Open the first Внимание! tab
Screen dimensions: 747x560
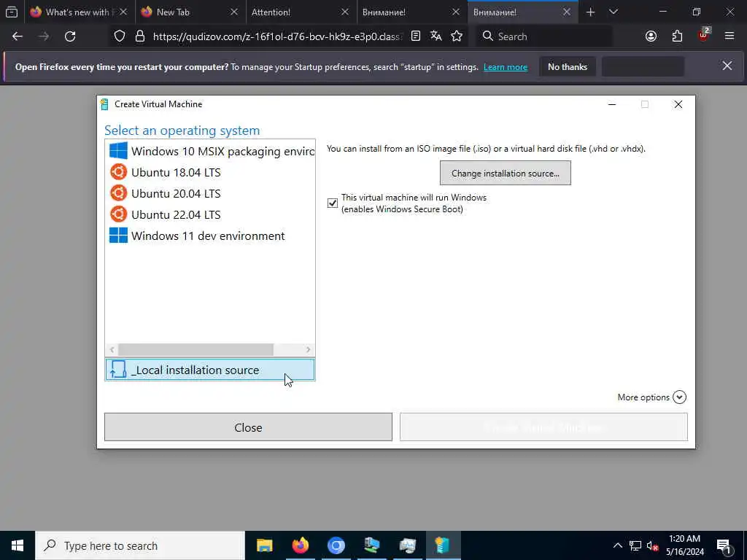coord(405,12)
